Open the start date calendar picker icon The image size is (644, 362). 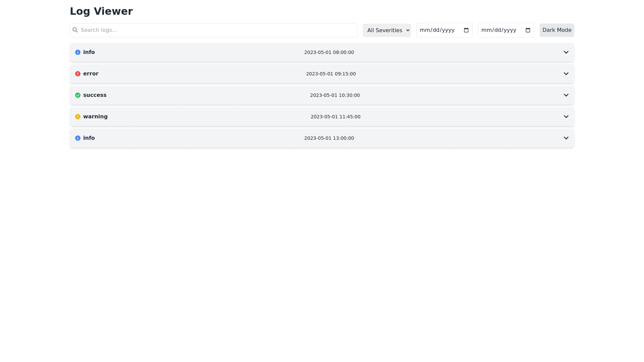pyautogui.click(x=466, y=30)
